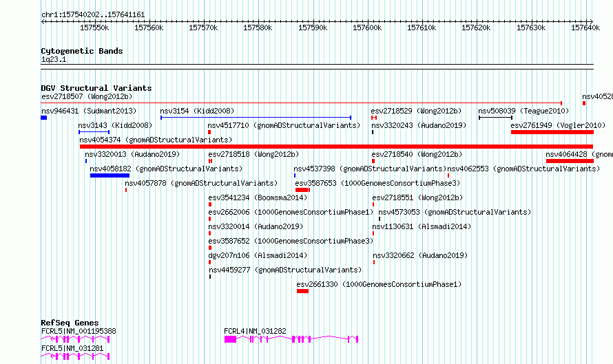Open nsv508039 (Teague2010) variant
Screen dimensions: 613x364
pyautogui.click(x=523, y=111)
